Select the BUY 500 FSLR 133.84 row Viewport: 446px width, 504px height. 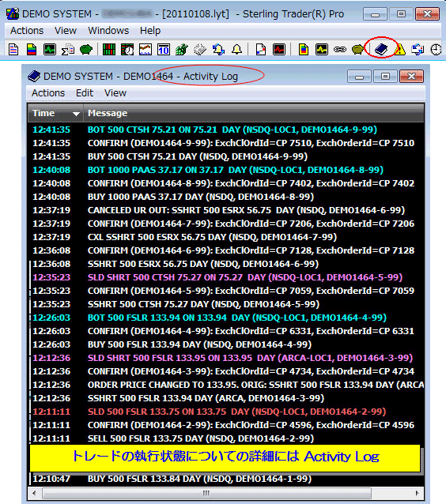226,479
